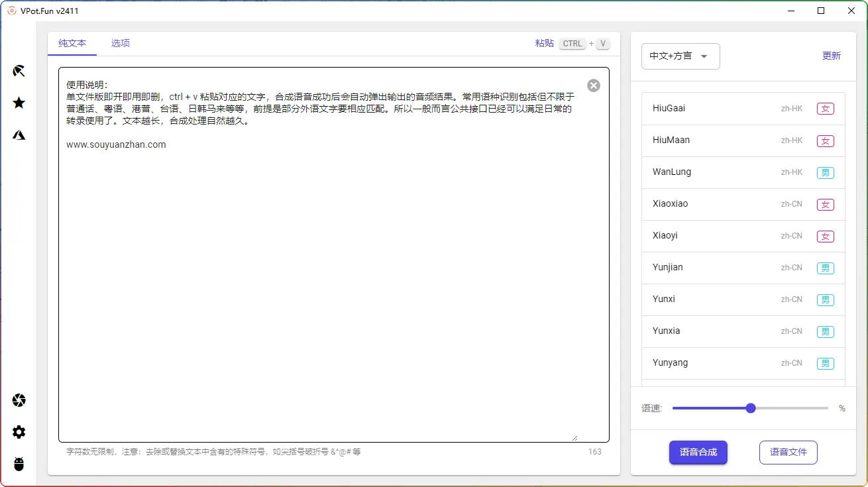Select the WanLung voice

tap(743, 172)
